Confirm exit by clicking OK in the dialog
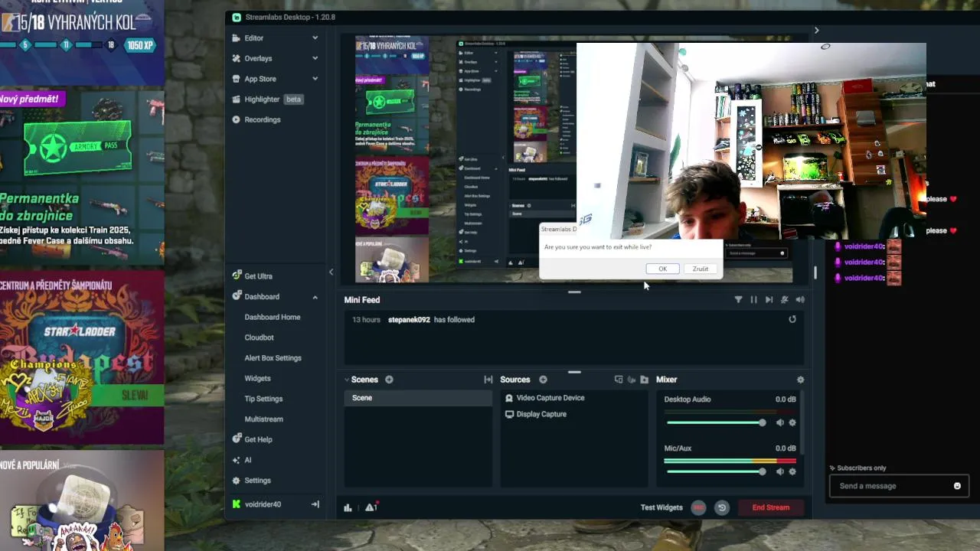This screenshot has height=551, width=980. click(x=662, y=269)
